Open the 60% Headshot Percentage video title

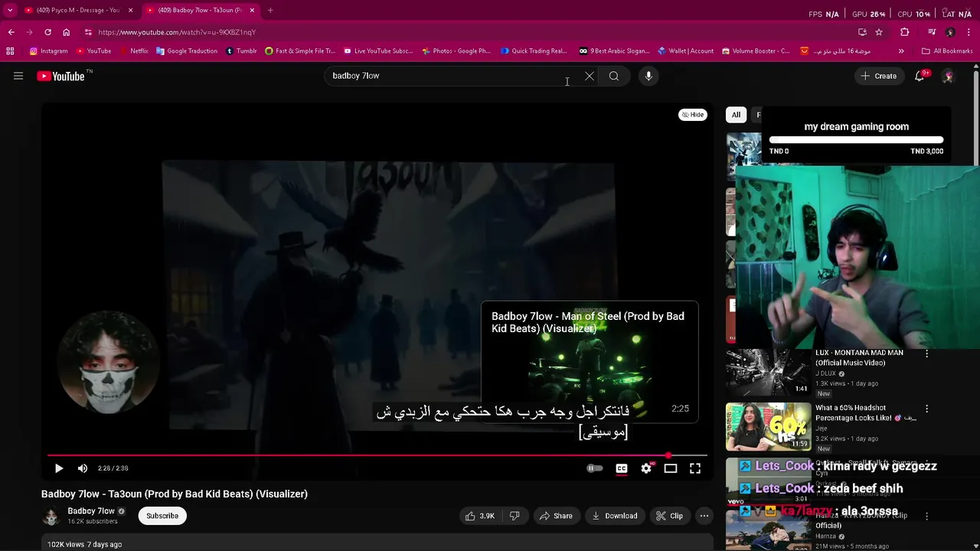[x=866, y=413]
